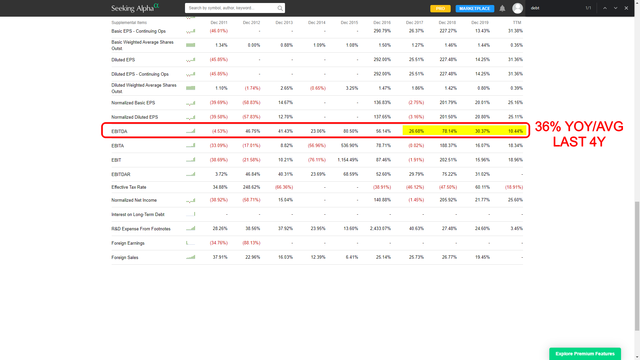Click the Seeking Alpha logo

tap(135, 8)
